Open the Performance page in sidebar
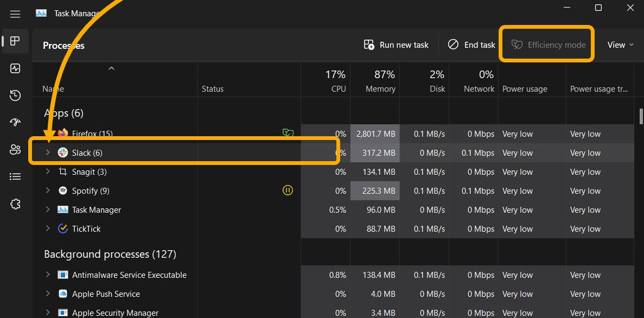 click(x=15, y=68)
